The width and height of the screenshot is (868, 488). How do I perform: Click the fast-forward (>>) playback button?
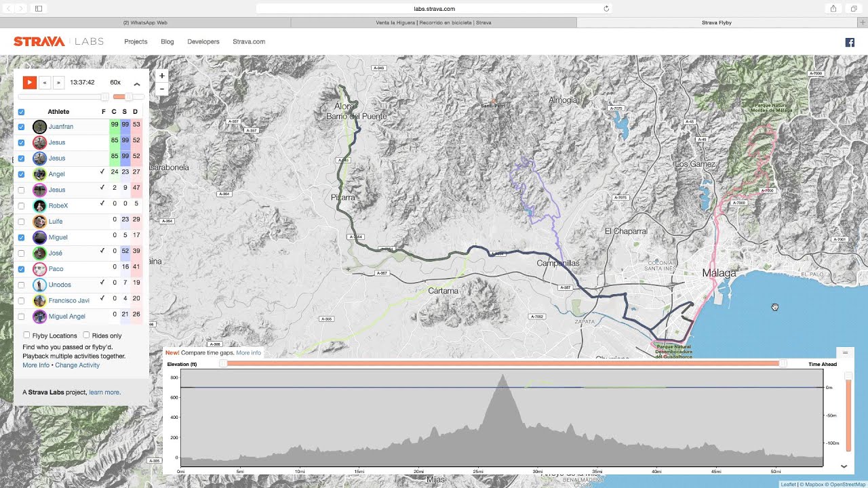(58, 83)
